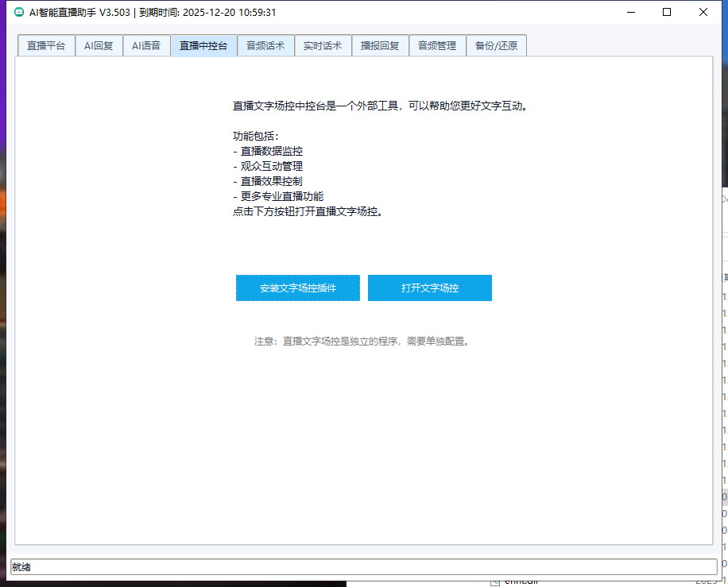728x587 pixels.
Task: Open the AI回复 tab
Action: tap(99, 46)
